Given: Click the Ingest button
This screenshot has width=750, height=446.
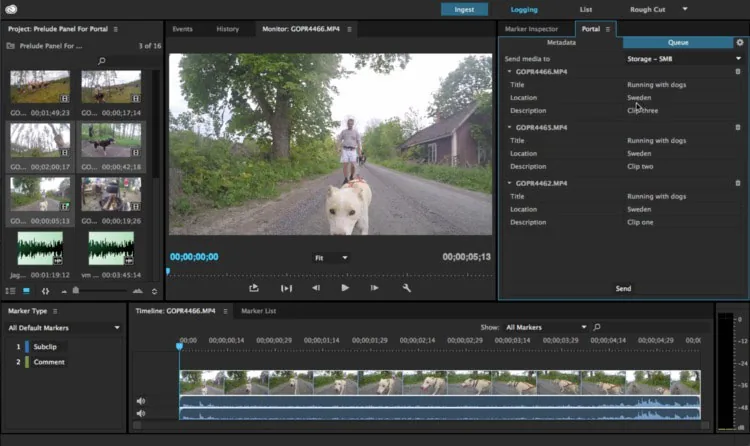Looking at the screenshot, I should pos(464,10).
